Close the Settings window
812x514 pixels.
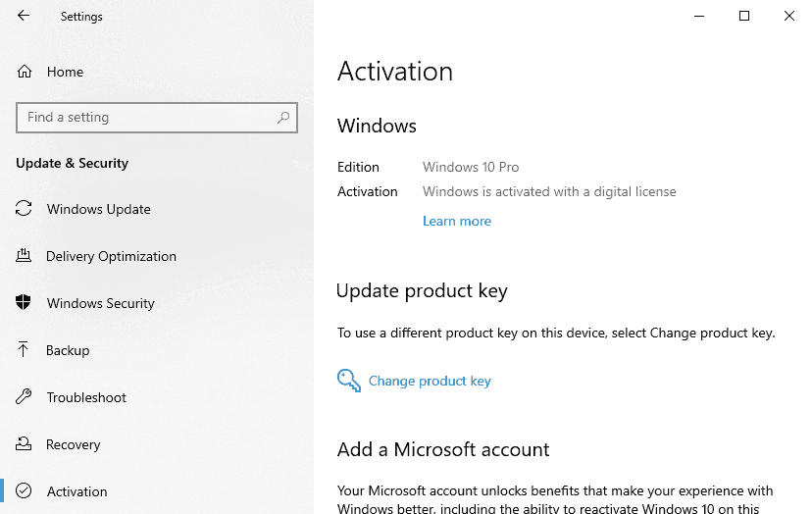789,16
